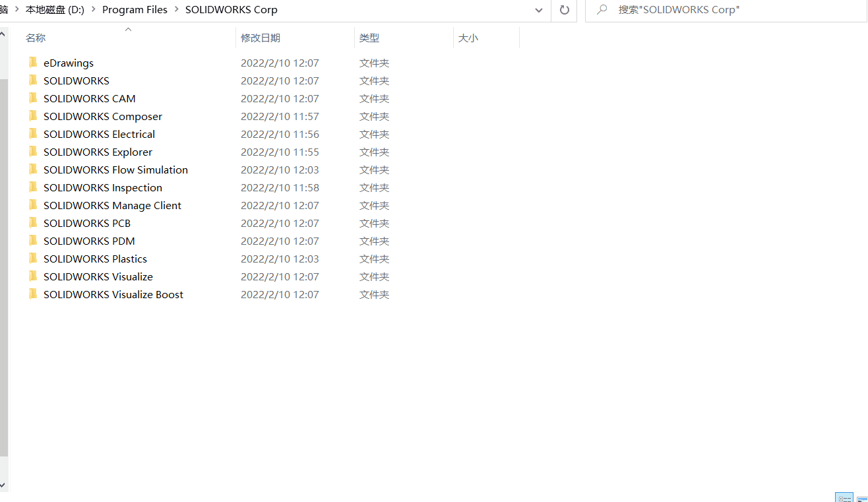Click the eDrawings folder name

[x=69, y=63]
